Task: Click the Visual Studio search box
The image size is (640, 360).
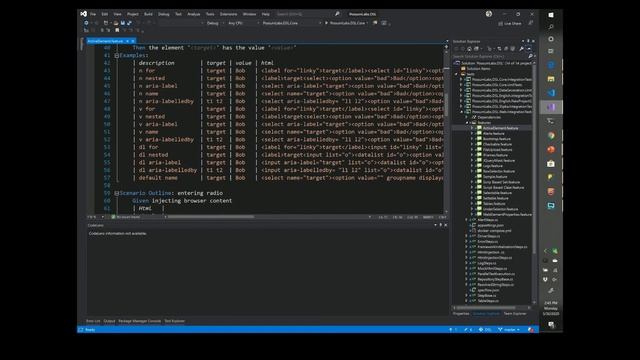Action: (x=308, y=14)
